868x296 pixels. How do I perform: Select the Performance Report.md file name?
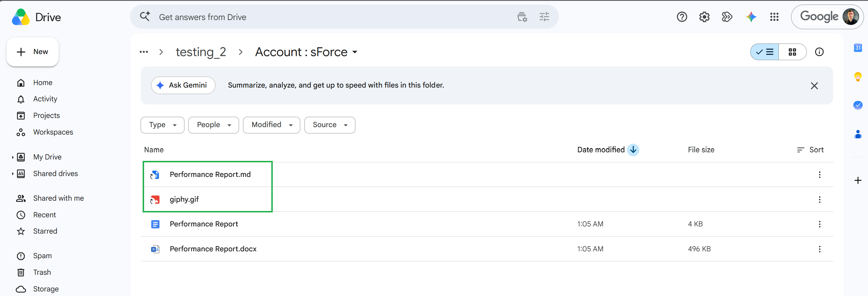(x=210, y=175)
